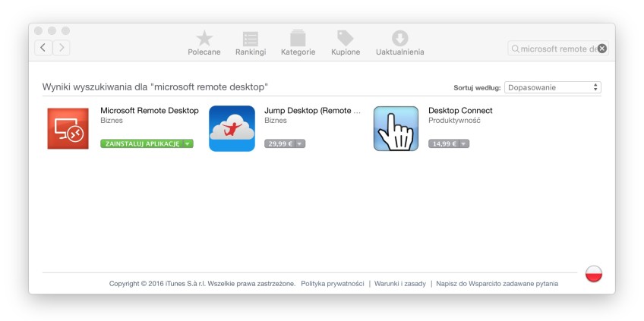Click the Microsoft Remote Desktop app icon
This screenshot has height=321, width=644.
pos(68,128)
